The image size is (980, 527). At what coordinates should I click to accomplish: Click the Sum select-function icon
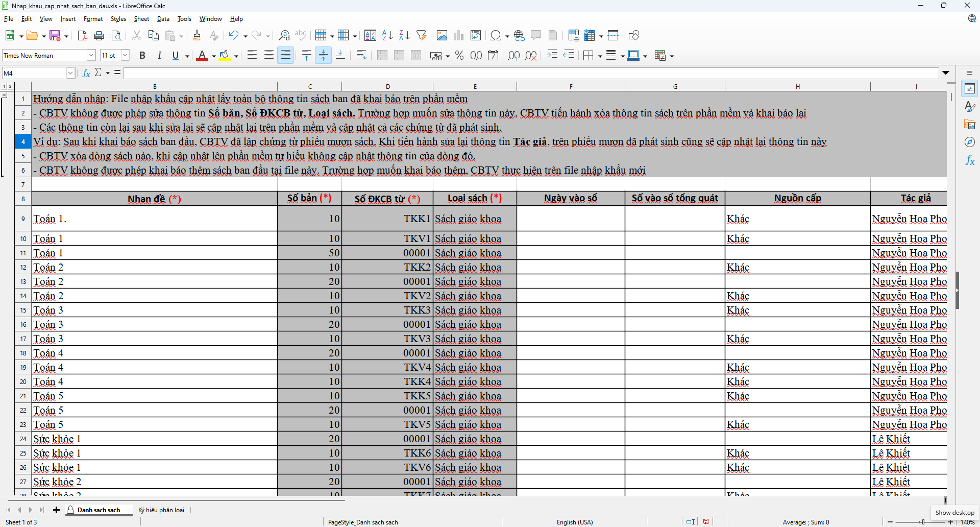pos(98,73)
